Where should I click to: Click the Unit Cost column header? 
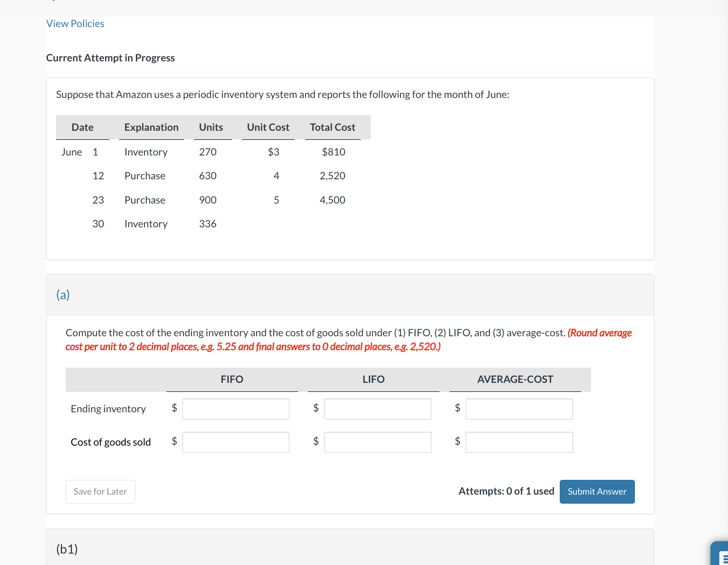tap(268, 127)
